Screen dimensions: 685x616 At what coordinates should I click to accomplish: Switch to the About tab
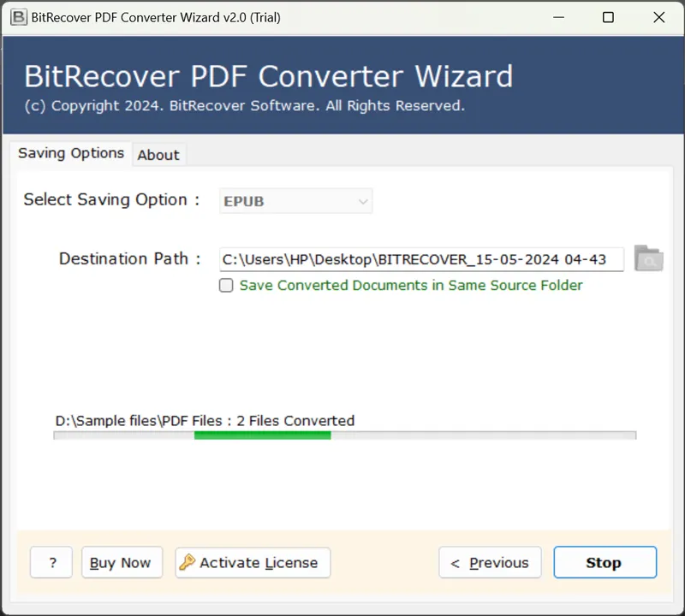click(158, 155)
